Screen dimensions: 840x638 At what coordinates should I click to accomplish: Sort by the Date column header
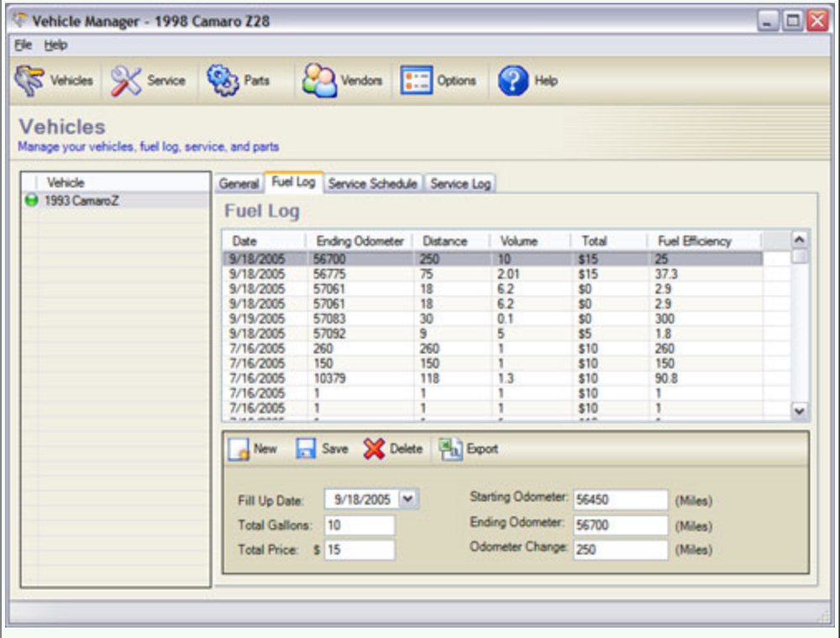[264, 241]
